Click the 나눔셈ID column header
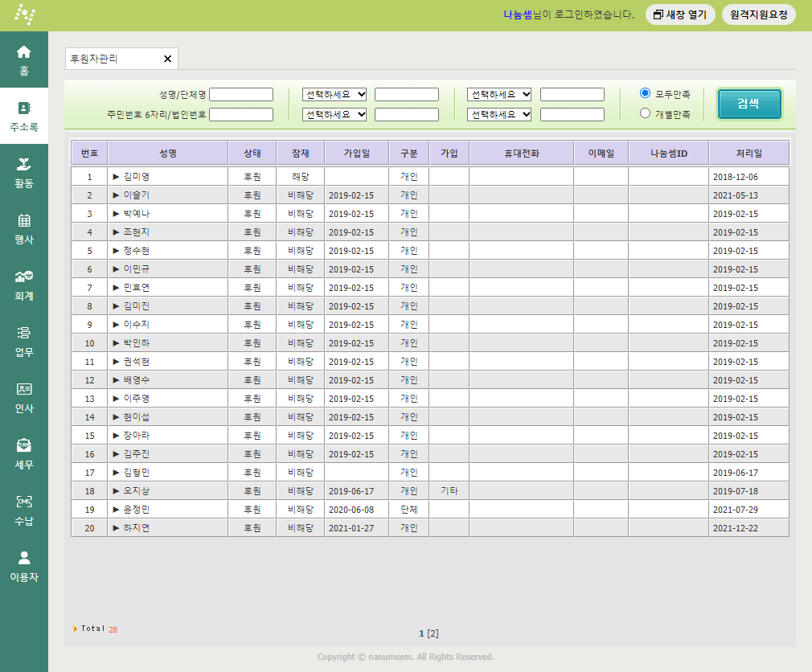 point(669,154)
